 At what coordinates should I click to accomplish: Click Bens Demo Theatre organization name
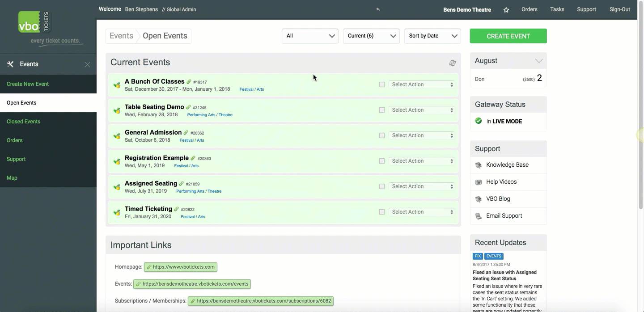point(467,10)
